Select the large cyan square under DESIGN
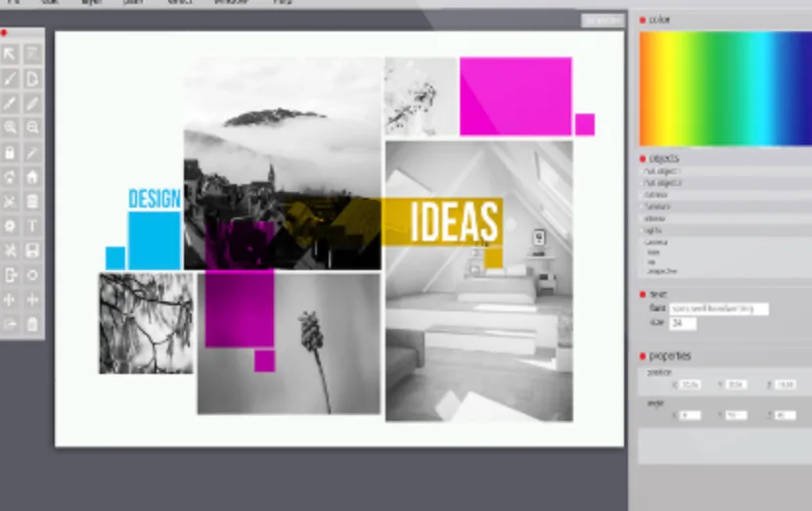This screenshot has height=511, width=812. pyautogui.click(x=155, y=241)
